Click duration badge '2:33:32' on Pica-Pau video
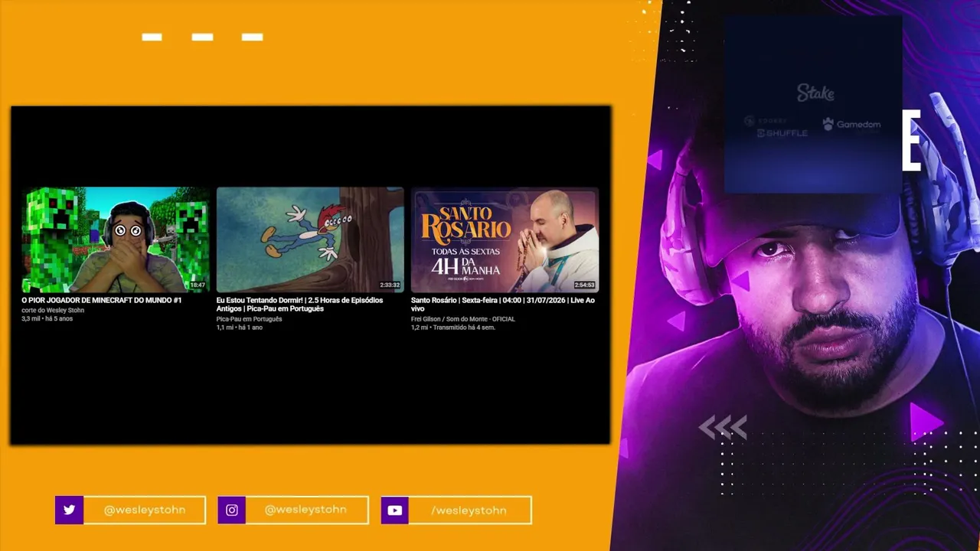Screen dimensions: 980x551 coord(390,285)
